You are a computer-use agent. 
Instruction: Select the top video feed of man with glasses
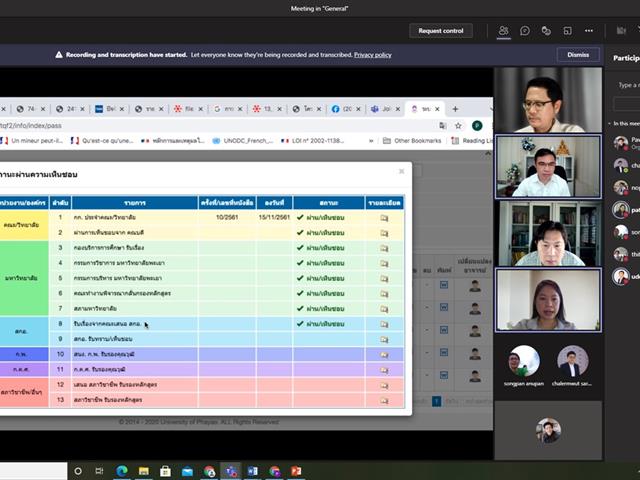(548, 100)
